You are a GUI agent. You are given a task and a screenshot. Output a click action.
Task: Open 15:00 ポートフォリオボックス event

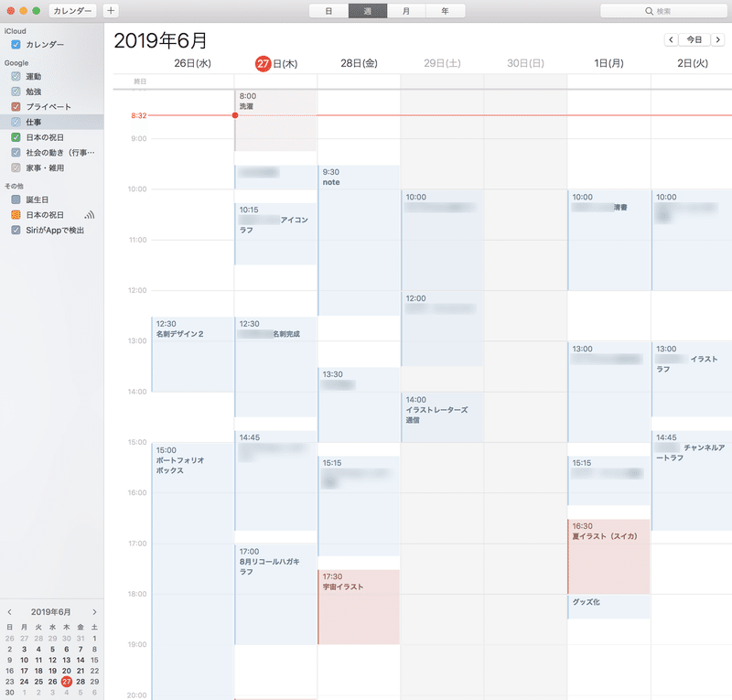192,571
